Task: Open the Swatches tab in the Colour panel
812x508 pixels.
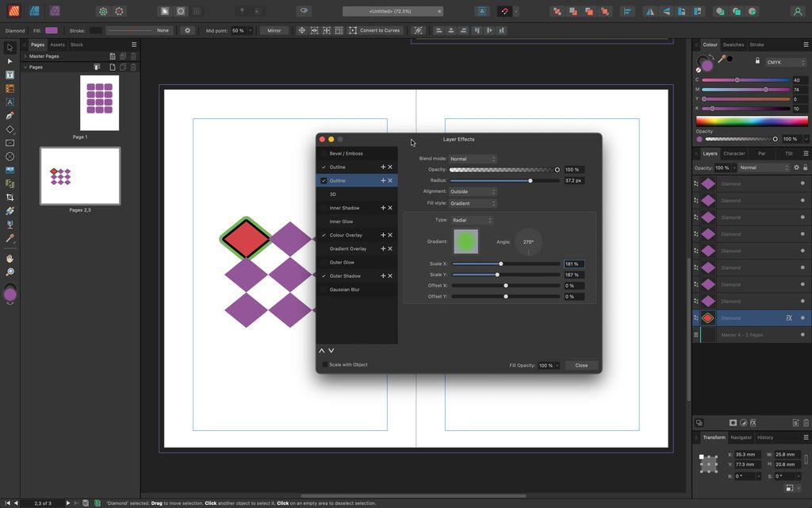Action: coord(734,44)
